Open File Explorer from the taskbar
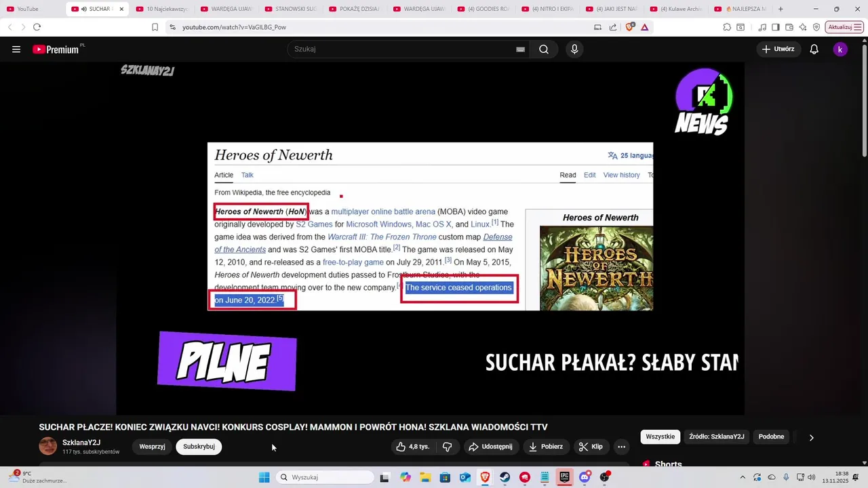 (425, 477)
